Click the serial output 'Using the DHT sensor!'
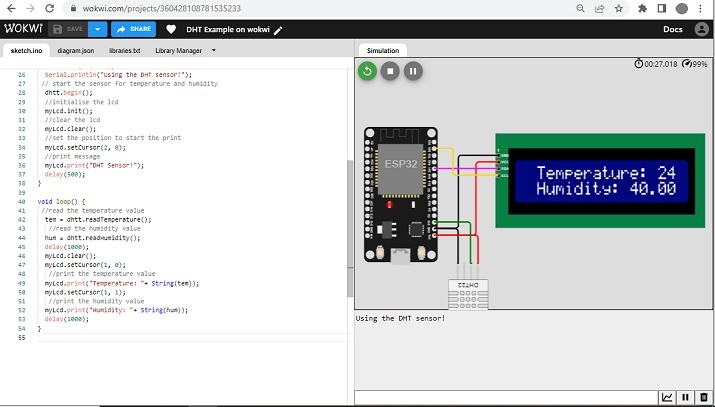715x407 pixels. click(400, 318)
